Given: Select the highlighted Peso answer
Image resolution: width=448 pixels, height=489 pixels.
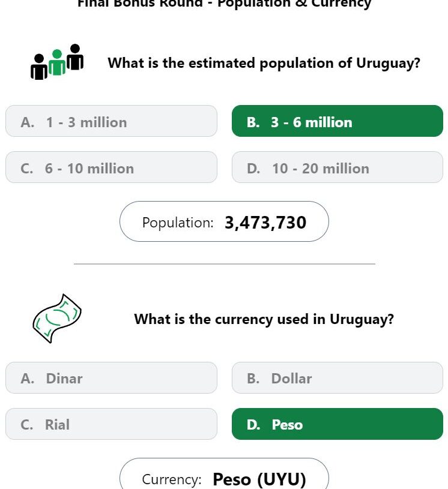Looking at the screenshot, I should (337, 424).
